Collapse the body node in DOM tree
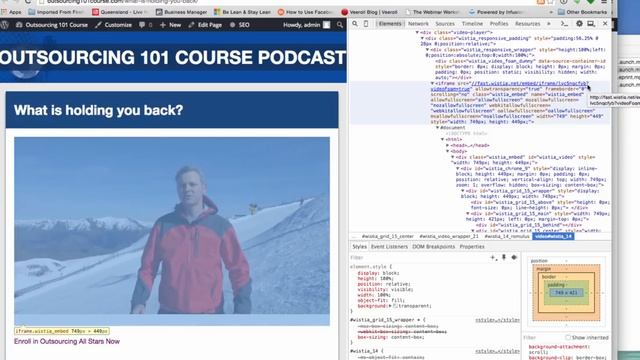This screenshot has height=360, width=640. click(x=448, y=151)
